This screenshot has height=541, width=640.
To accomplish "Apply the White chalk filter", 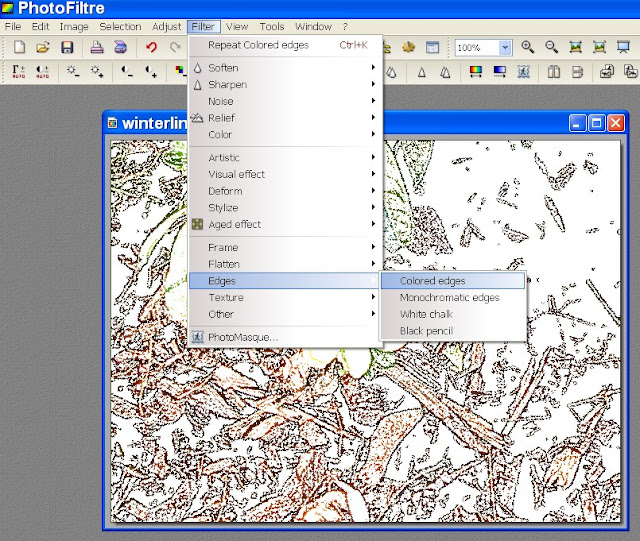I will point(453,314).
